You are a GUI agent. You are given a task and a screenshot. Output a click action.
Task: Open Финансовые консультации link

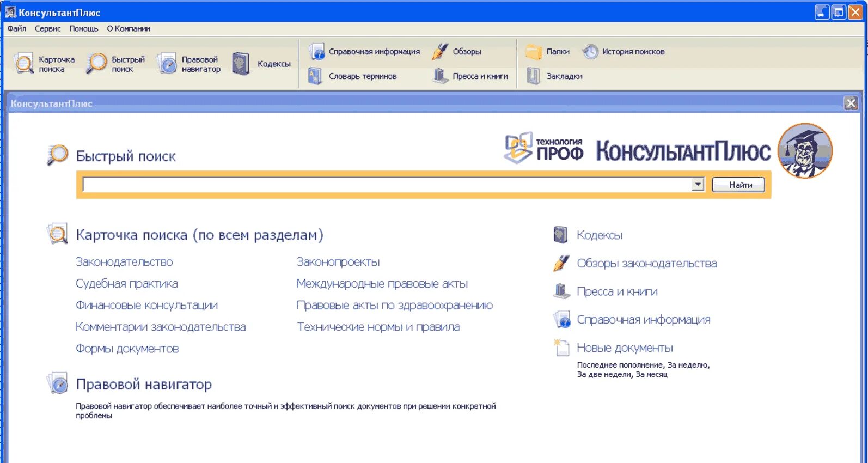click(146, 306)
